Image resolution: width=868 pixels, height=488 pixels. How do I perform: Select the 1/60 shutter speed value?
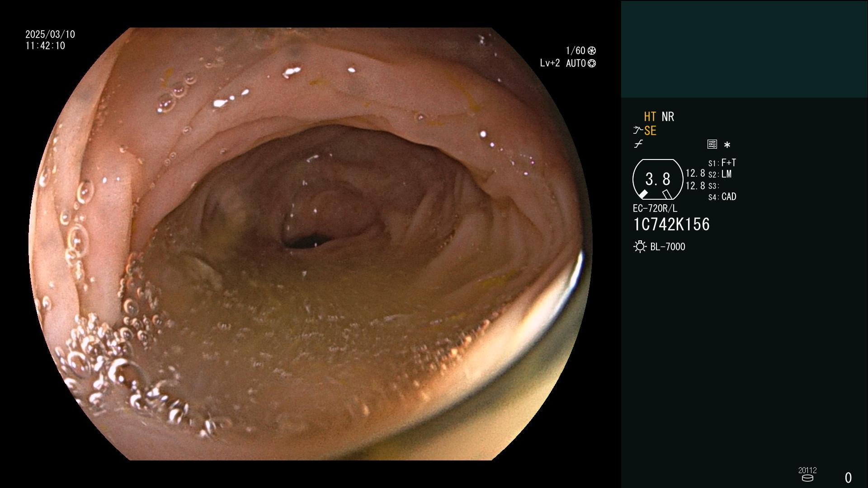click(x=576, y=51)
